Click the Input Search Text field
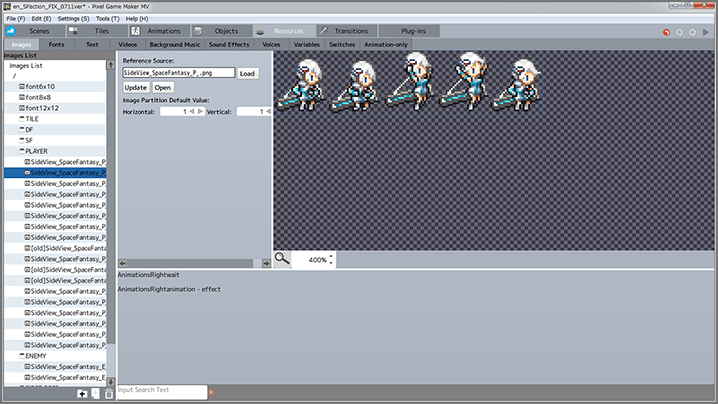The image size is (718, 404). click(x=161, y=390)
